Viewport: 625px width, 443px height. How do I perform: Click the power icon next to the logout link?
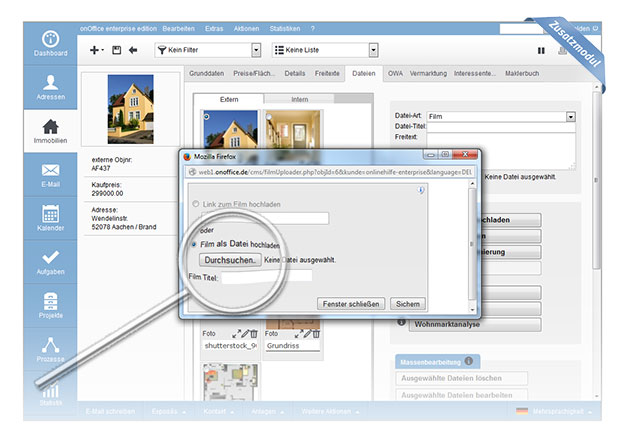click(x=595, y=28)
